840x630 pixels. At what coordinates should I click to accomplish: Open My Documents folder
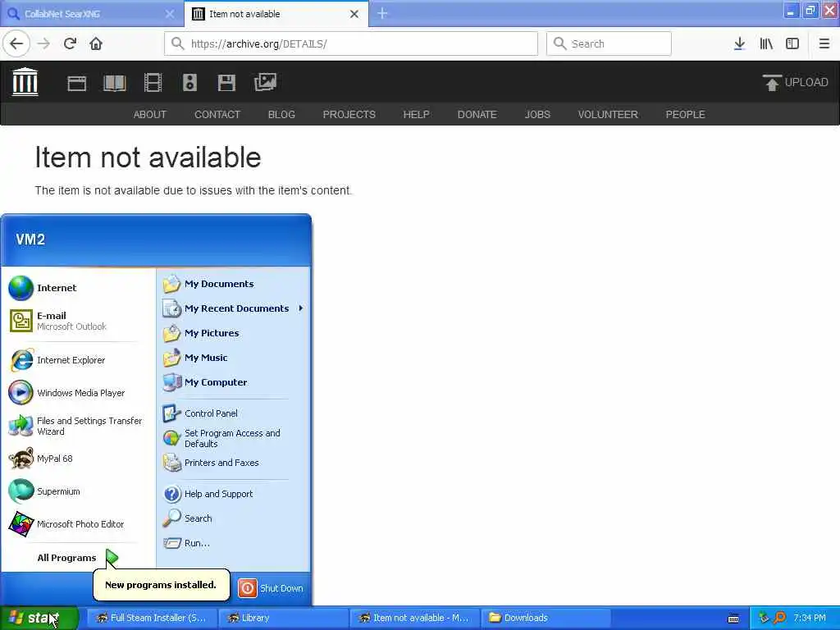coord(234,284)
